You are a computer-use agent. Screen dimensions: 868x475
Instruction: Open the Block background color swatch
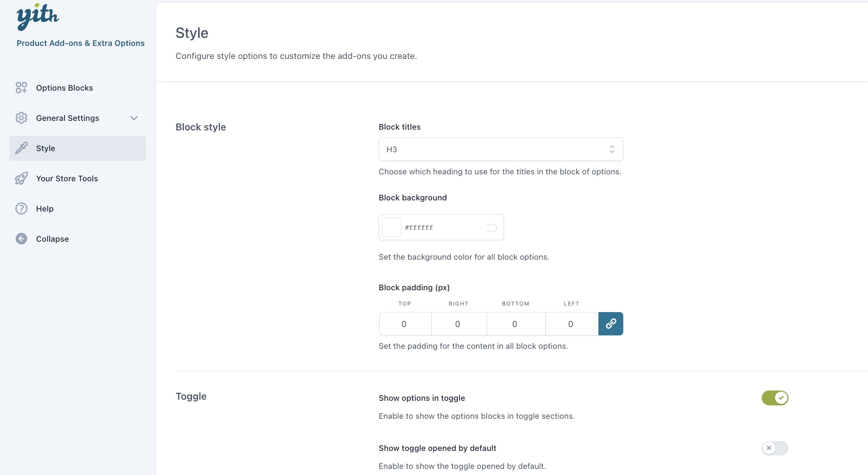click(392, 227)
